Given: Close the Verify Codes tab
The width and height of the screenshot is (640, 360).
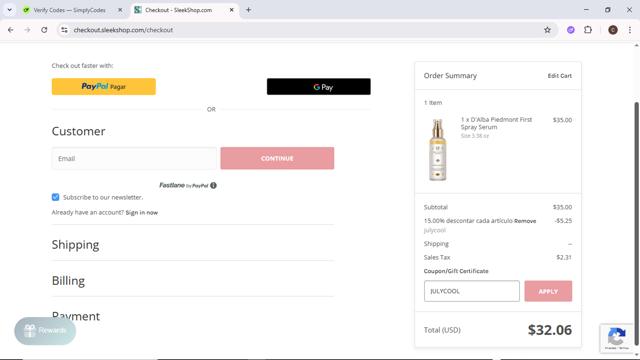Looking at the screenshot, I should (x=120, y=10).
